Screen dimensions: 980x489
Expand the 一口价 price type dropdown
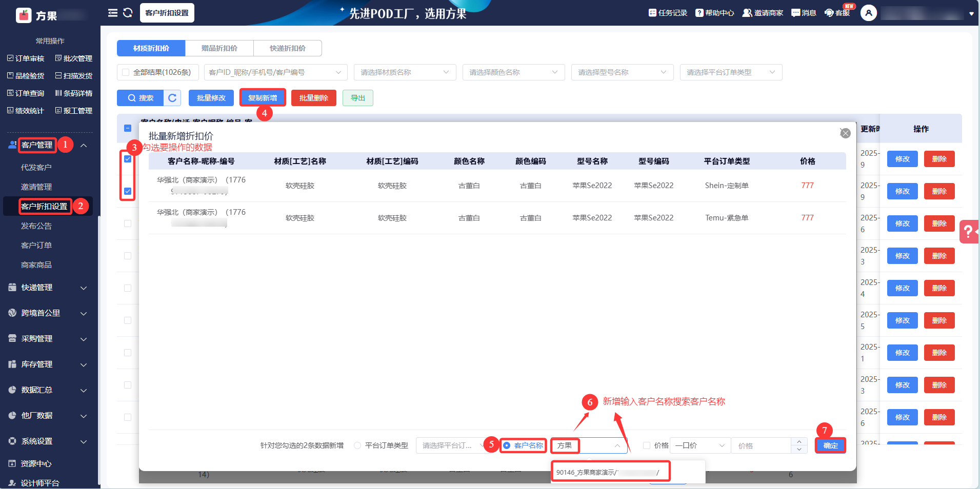pos(700,445)
